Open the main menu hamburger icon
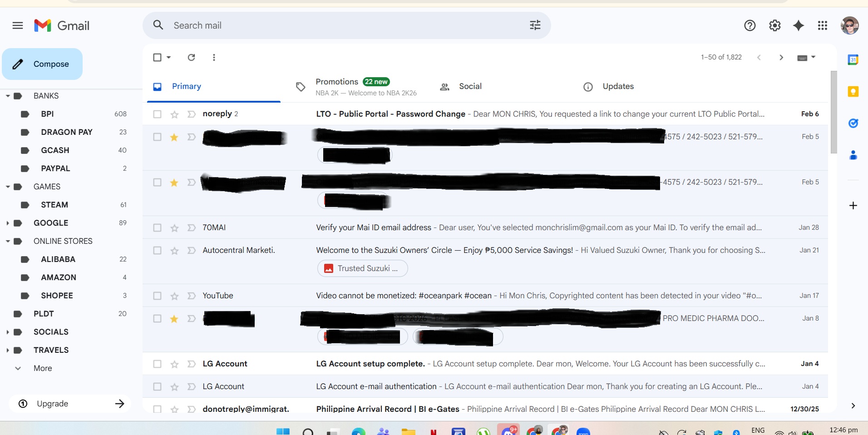Image resolution: width=868 pixels, height=435 pixels. 18,25
